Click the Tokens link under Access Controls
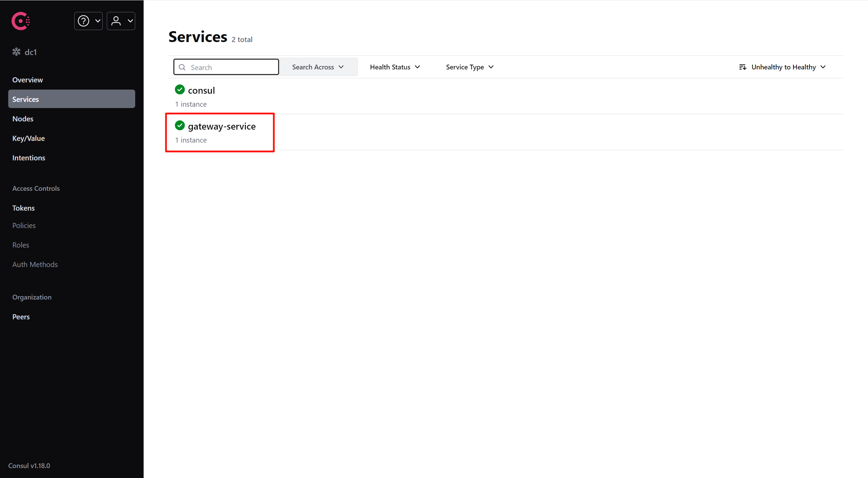This screenshot has width=868, height=478. click(x=24, y=208)
